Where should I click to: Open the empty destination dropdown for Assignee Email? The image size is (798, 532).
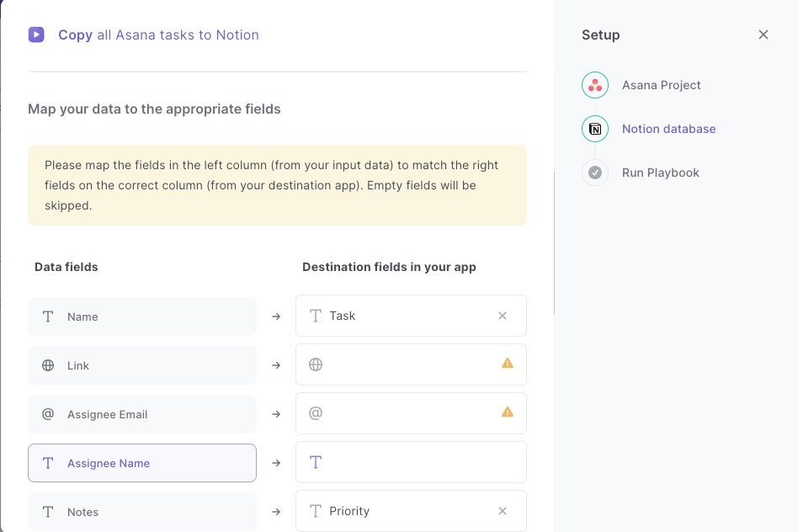[412, 413]
